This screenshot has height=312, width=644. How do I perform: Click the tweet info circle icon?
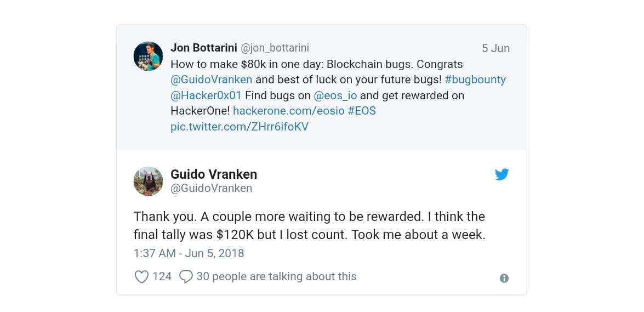504,278
